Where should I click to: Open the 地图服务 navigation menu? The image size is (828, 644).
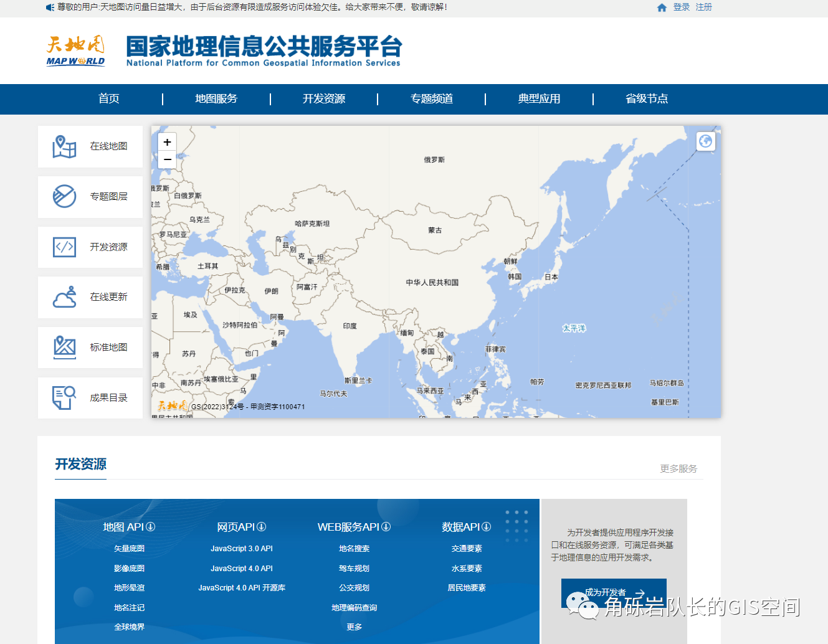click(216, 98)
